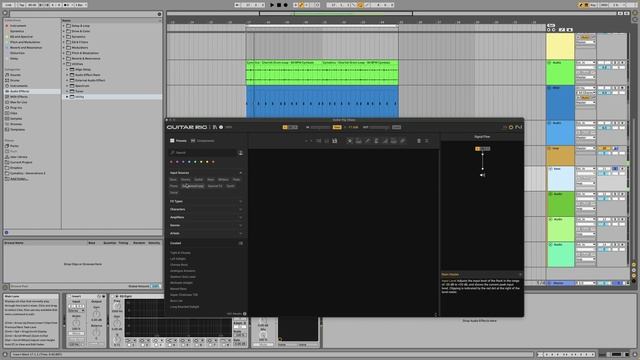The height and width of the screenshot is (360, 640).
Task: Expand the Dynamics folder
Action: (64, 37)
